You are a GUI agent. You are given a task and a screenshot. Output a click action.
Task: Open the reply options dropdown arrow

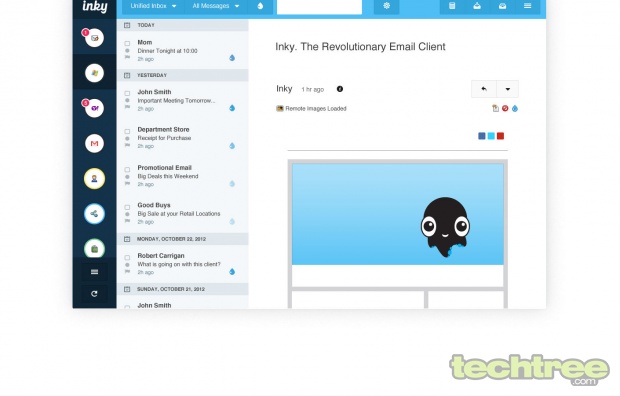point(508,89)
